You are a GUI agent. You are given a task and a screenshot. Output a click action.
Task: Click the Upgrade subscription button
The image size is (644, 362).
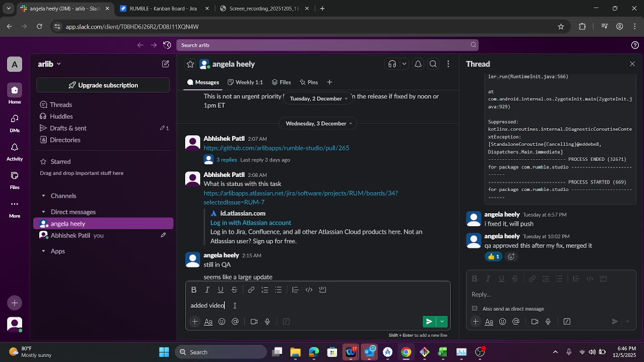click(x=103, y=85)
